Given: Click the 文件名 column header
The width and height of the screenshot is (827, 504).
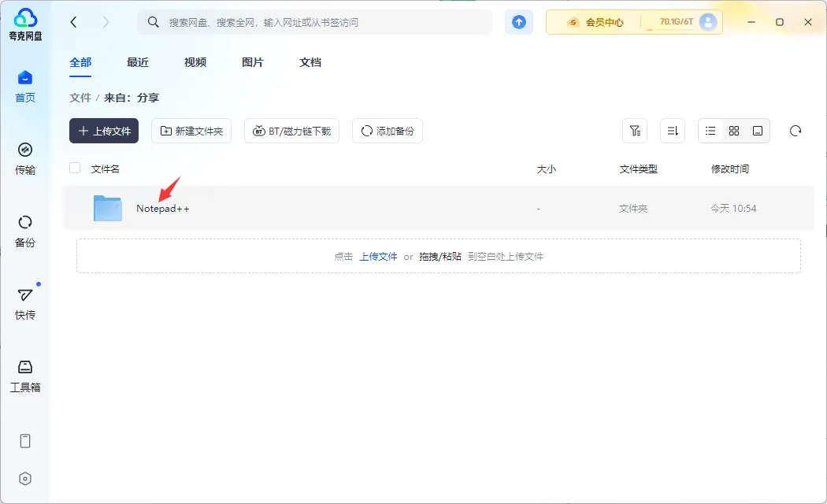Looking at the screenshot, I should (105, 169).
